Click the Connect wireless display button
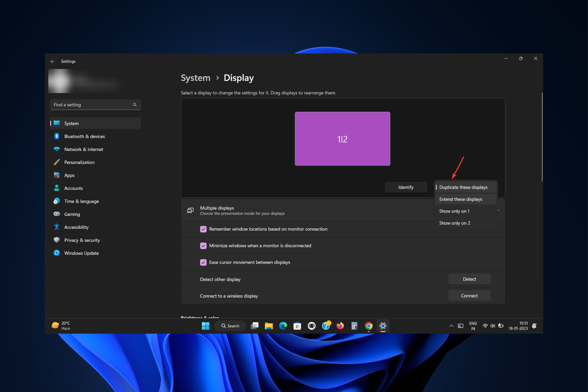Image resolution: width=588 pixels, height=392 pixels. (469, 295)
